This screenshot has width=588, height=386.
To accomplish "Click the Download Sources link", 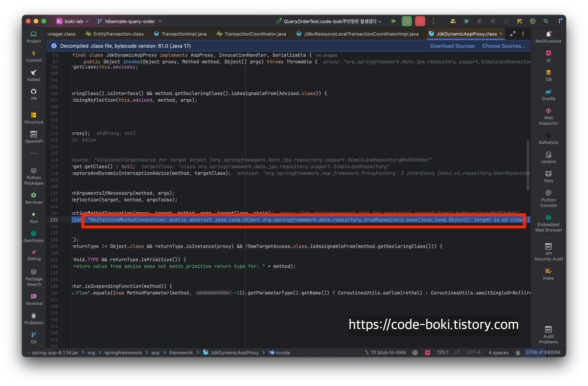I will [x=452, y=46].
